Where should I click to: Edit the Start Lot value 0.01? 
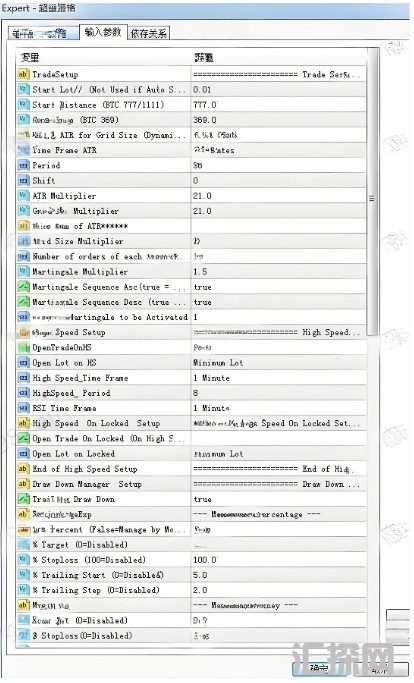pos(278,89)
